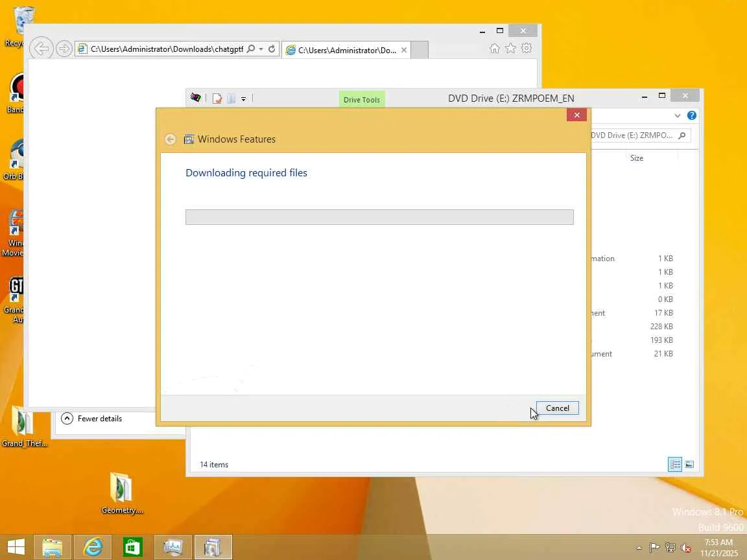Viewport: 747px width, 560px height.
Task: Switch Explorer to large icons view
Action: [x=689, y=464]
